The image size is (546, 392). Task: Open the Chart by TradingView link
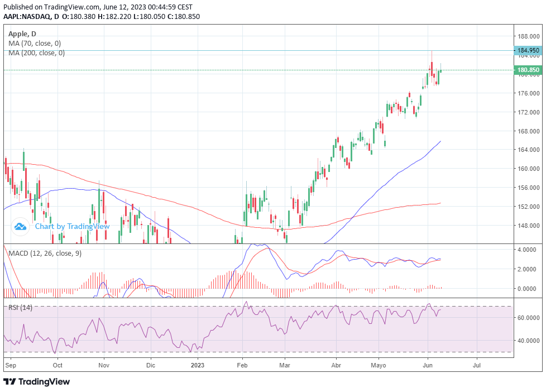click(x=73, y=227)
